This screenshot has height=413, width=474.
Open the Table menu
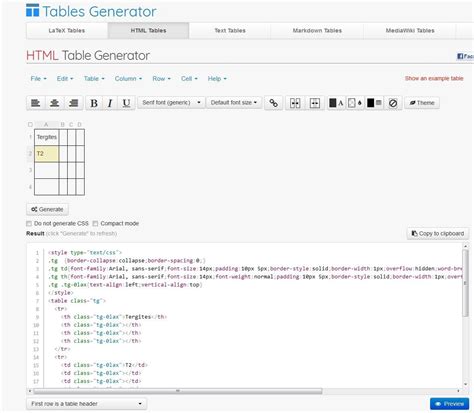click(94, 79)
